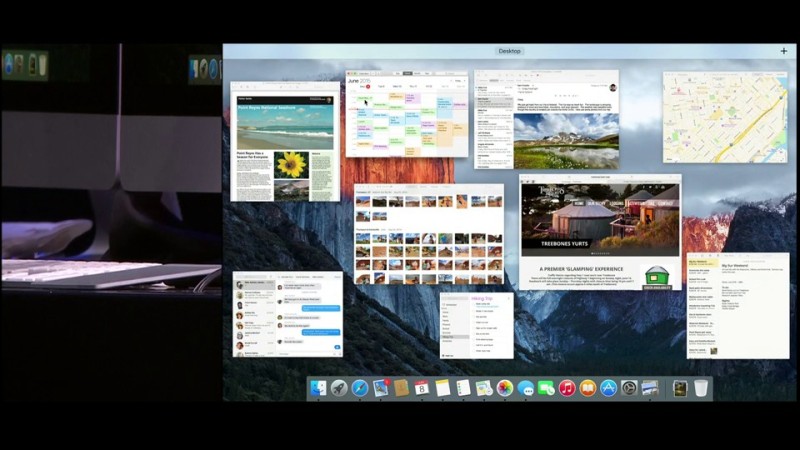The image size is (800, 450).
Task: Bring the Mail window with the mountain photo forward
Action: 546,119
